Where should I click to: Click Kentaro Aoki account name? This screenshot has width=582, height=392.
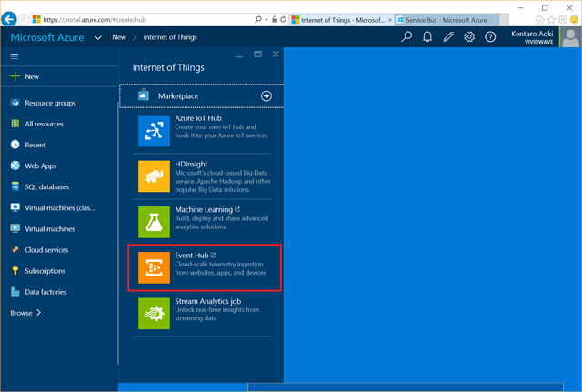tap(532, 34)
